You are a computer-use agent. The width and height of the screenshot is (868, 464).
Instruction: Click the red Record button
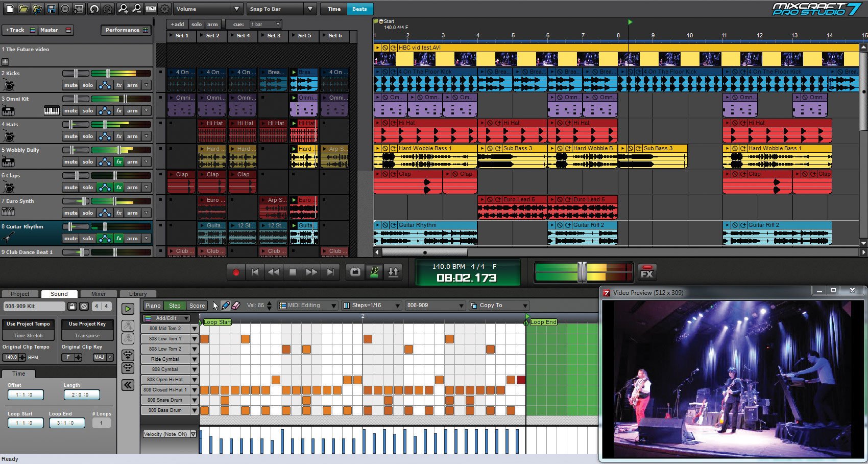click(x=235, y=272)
